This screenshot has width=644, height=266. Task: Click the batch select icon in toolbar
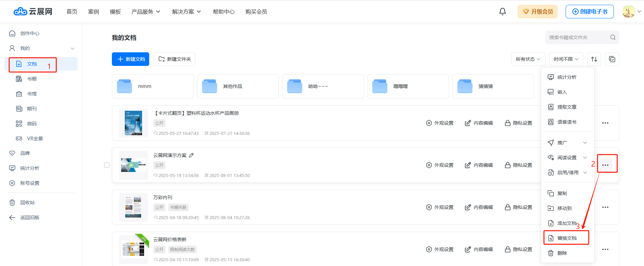click(612, 59)
